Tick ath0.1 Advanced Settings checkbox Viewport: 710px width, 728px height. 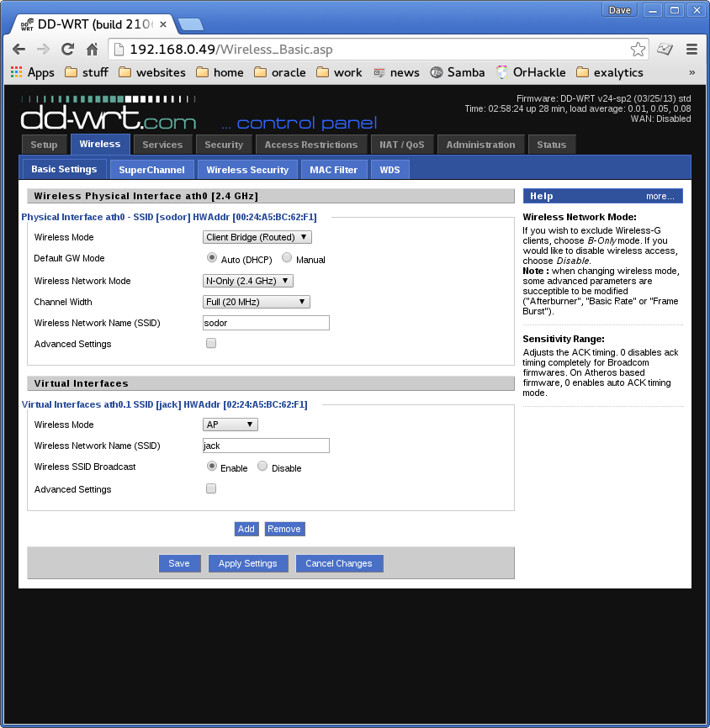click(x=211, y=488)
